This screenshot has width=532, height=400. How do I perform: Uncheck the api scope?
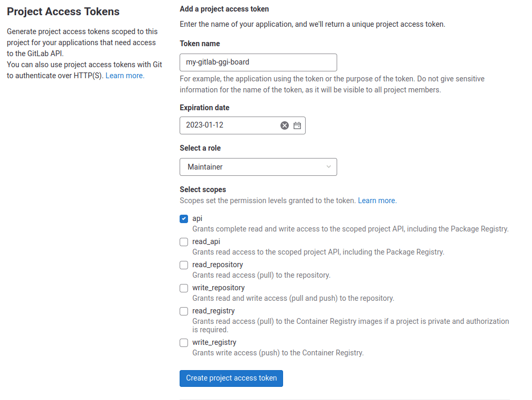pyautogui.click(x=183, y=218)
